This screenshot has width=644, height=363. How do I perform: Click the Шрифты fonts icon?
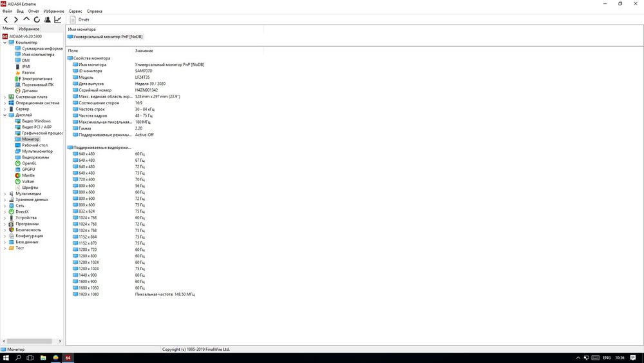pos(17,188)
